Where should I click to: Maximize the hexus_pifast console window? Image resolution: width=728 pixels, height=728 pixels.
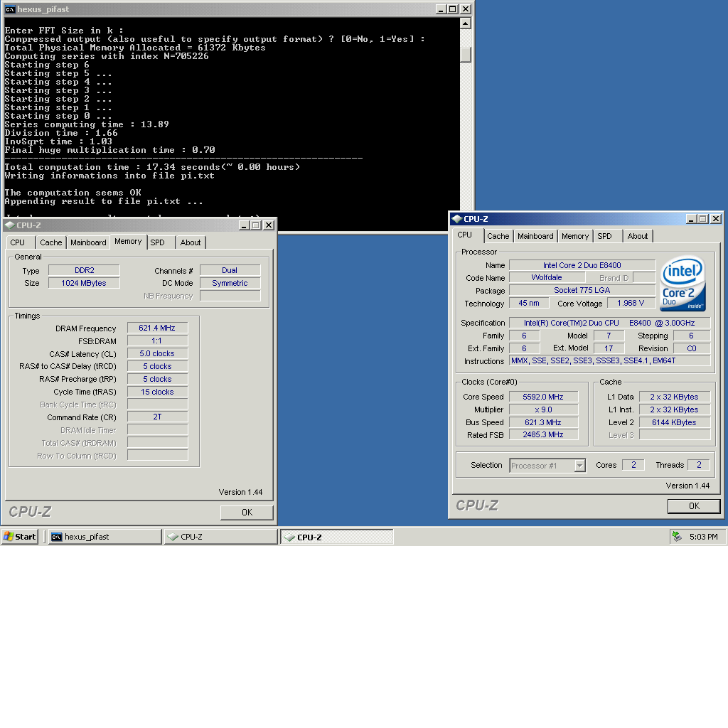pyautogui.click(x=453, y=9)
